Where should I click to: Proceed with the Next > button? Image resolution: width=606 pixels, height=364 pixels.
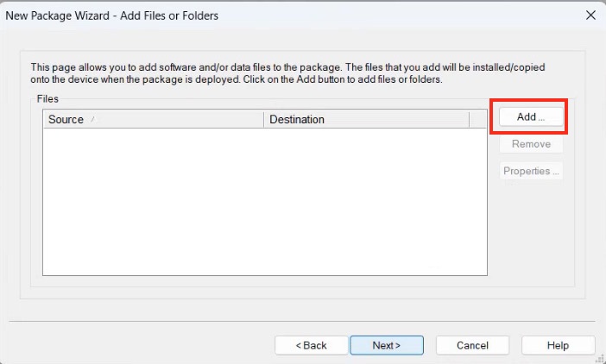pyautogui.click(x=386, y=345)
